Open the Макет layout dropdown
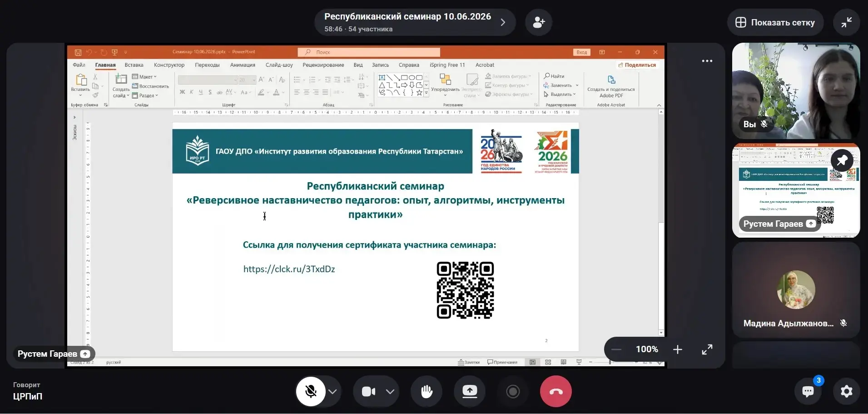This screenshot has width=868, height=414. click(x=144, y=77)
